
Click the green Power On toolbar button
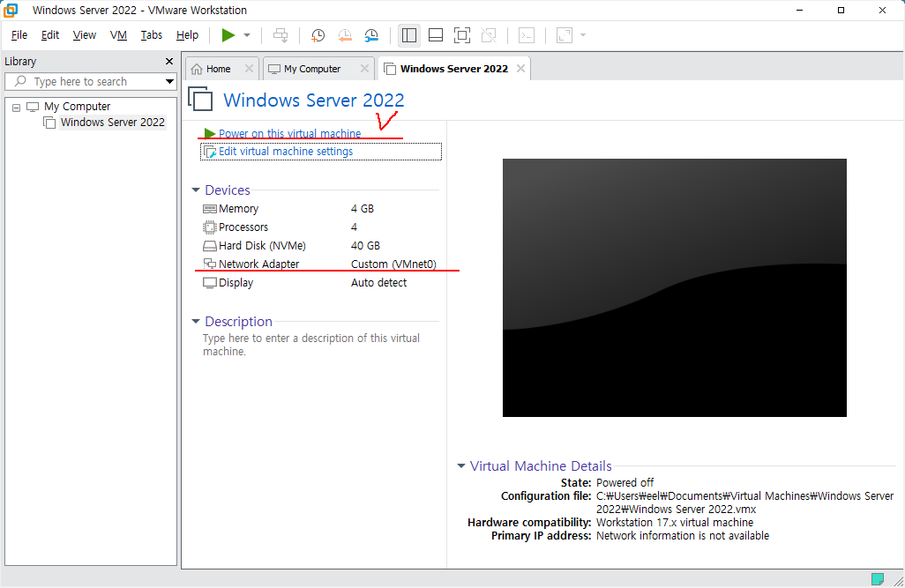[x=228, y=35]
